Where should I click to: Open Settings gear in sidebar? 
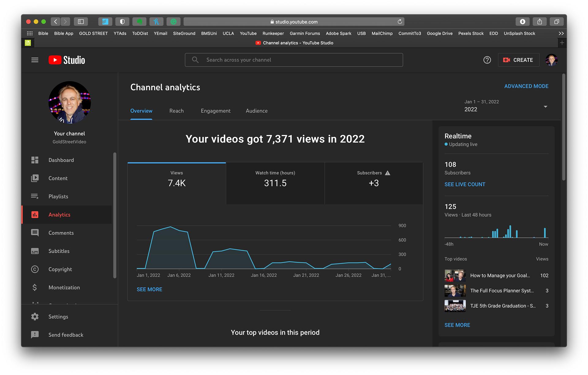(x=35, y=316)
